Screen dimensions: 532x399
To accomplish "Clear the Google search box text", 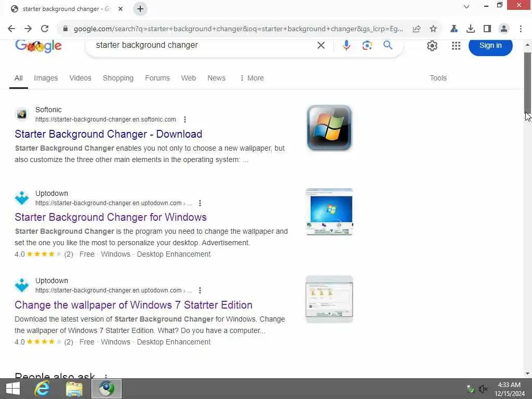I will click(321, 45).
